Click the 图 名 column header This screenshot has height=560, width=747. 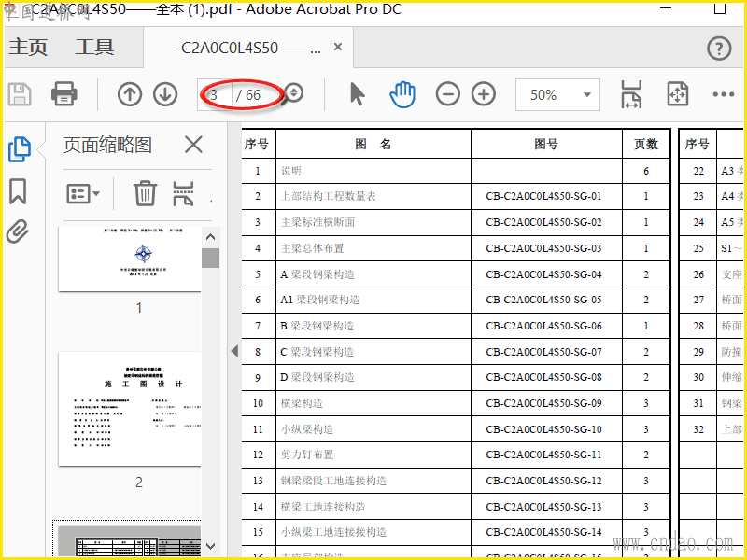click(x=373, y=144)
